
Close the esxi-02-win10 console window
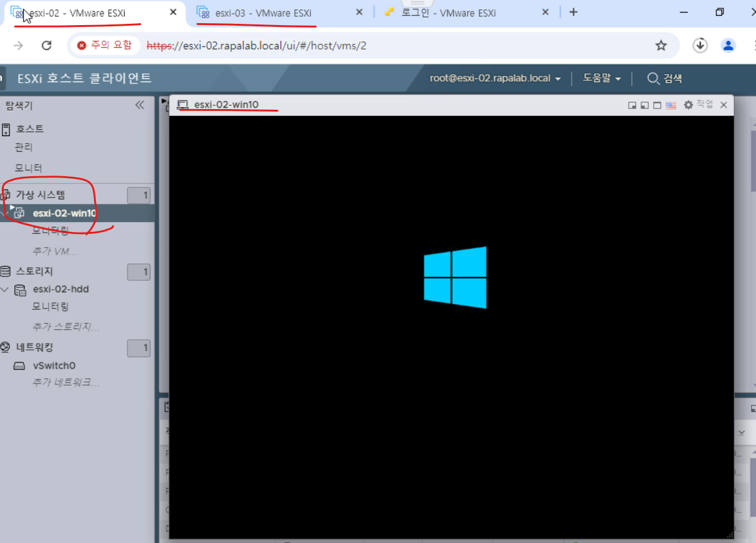(723, 105)
